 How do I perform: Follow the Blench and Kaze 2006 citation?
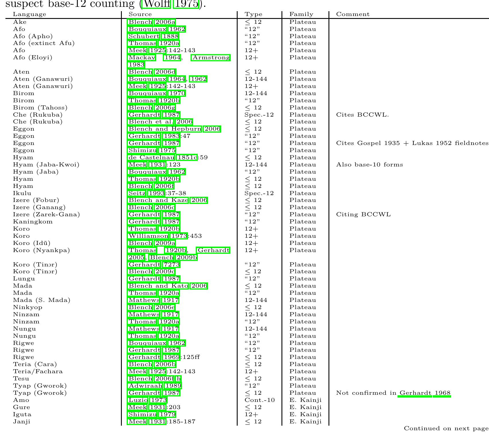coord(168,200)
